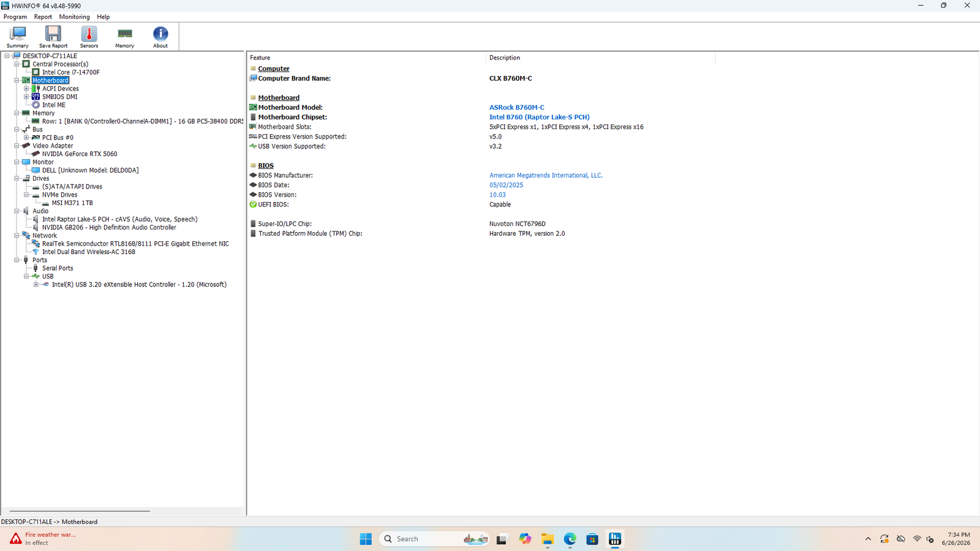Click the HWiNFO taskbar icon
The image size is (980, 551).
tap(615, 539)
